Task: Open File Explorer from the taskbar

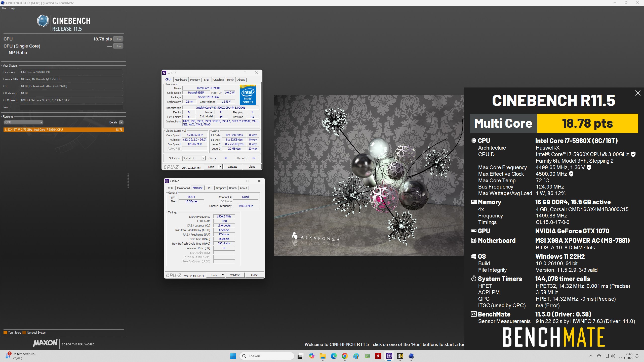Action: [x=323, y=356]
